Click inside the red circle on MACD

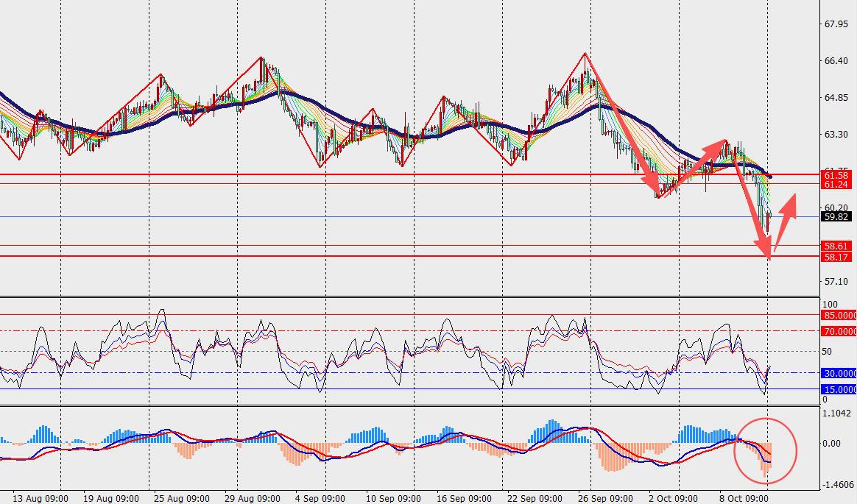click(x=766, y=451)
